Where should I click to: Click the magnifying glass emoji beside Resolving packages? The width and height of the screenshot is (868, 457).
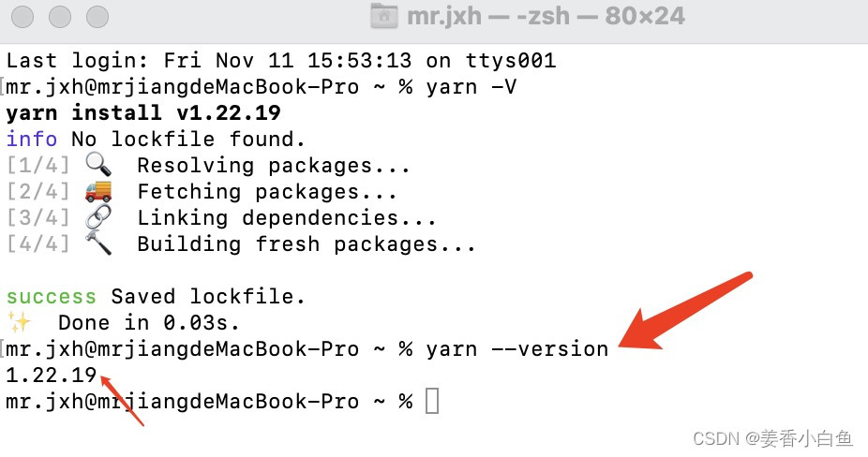point(98,165)
